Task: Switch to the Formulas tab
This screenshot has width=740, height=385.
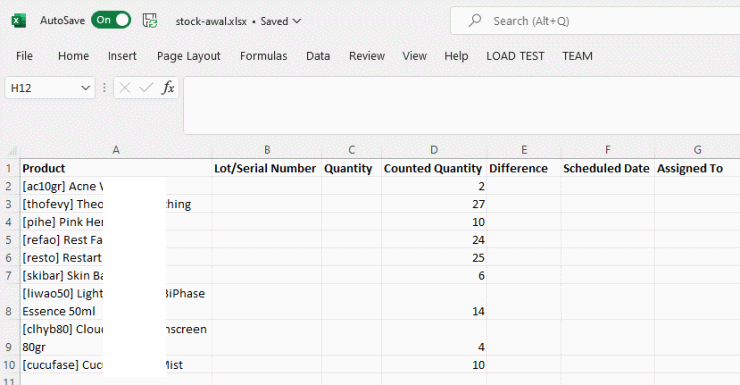Action: point(263,56)
